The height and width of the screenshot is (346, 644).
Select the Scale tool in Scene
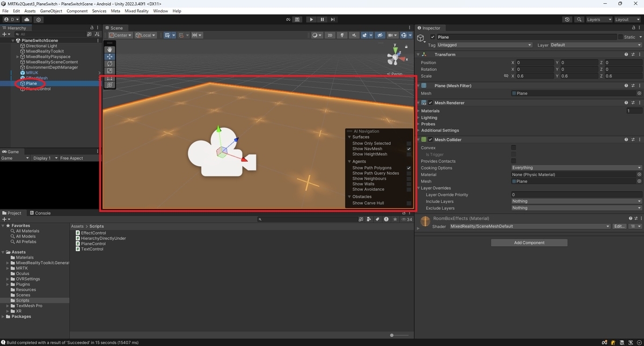[x=109, y=71]
